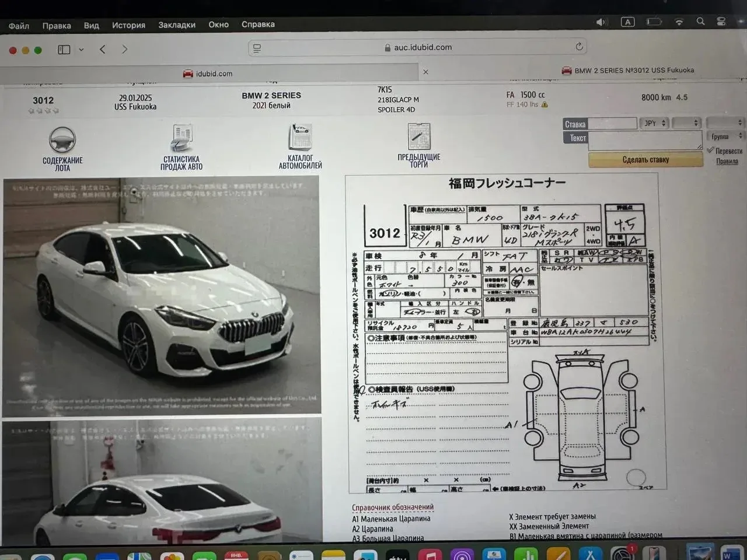The image size is (747, 560).
Task: Click BMW 2 SERIES title text
Action: pyautogui.click(x=271, y=95)
